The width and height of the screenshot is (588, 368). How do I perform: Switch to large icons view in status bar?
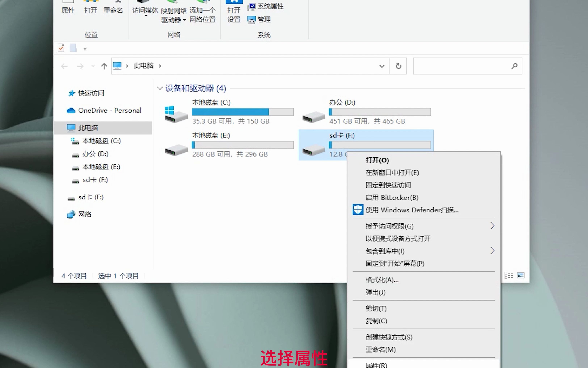(520, 276)
